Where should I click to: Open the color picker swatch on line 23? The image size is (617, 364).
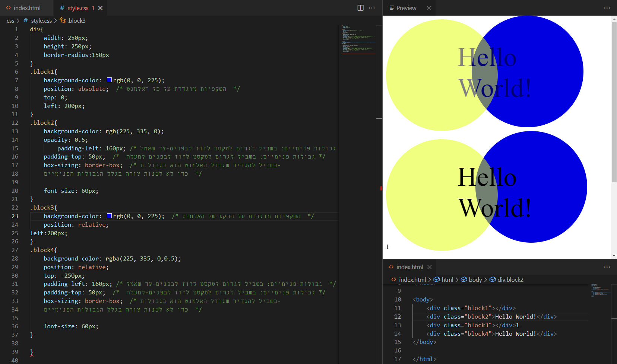pos(109,216)
